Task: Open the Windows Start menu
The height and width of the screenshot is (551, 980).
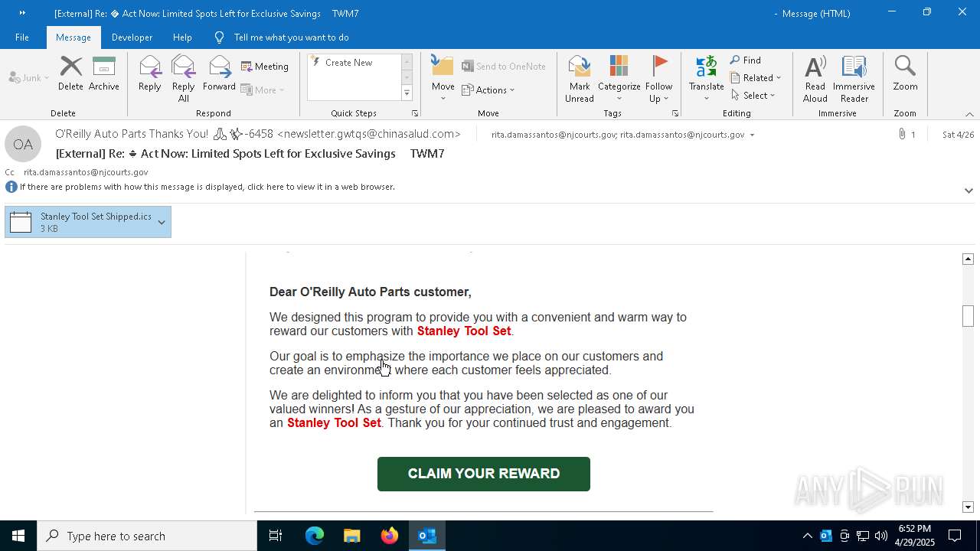Action: [18, 536]
